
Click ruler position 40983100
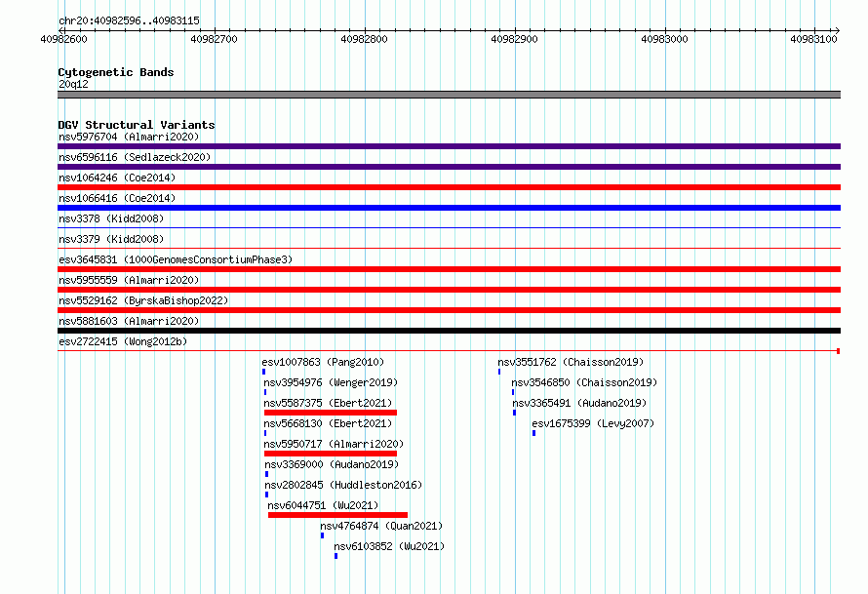click(x=813, y=39)
